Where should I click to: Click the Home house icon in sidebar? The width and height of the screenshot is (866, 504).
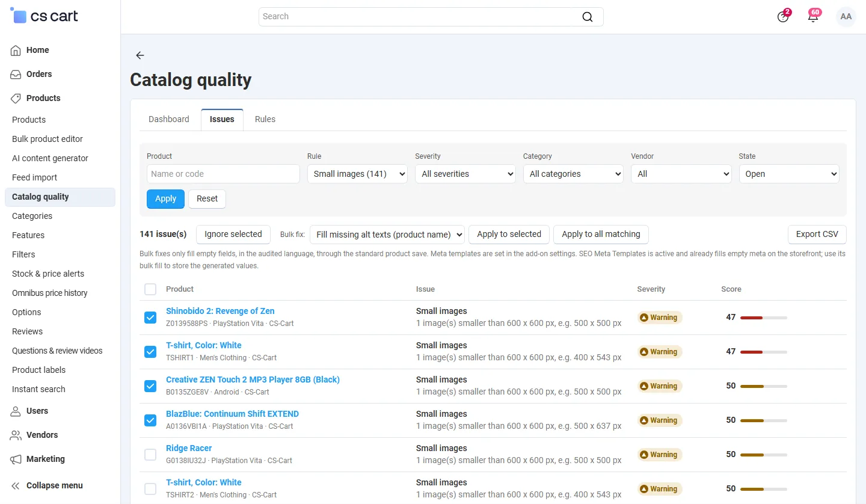click(16, 51)
